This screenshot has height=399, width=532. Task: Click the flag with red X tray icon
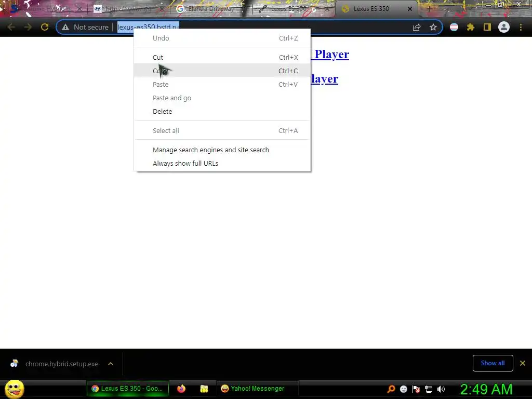tap(416, 389)
